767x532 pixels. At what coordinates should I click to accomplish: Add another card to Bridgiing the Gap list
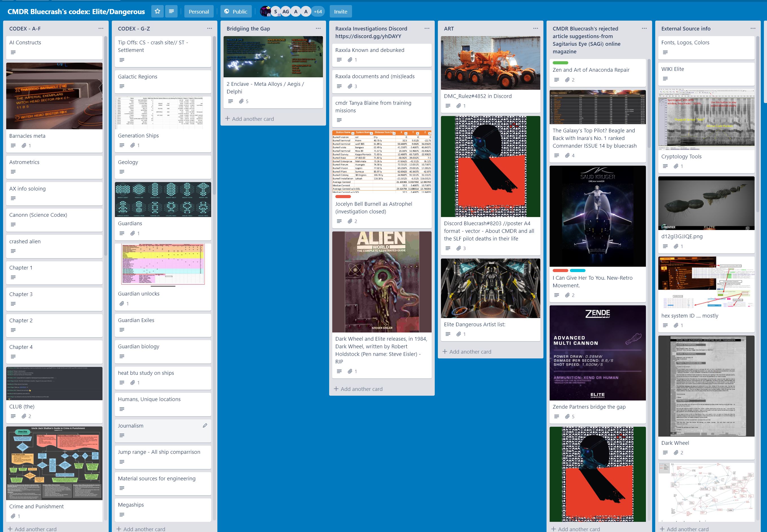250,119
